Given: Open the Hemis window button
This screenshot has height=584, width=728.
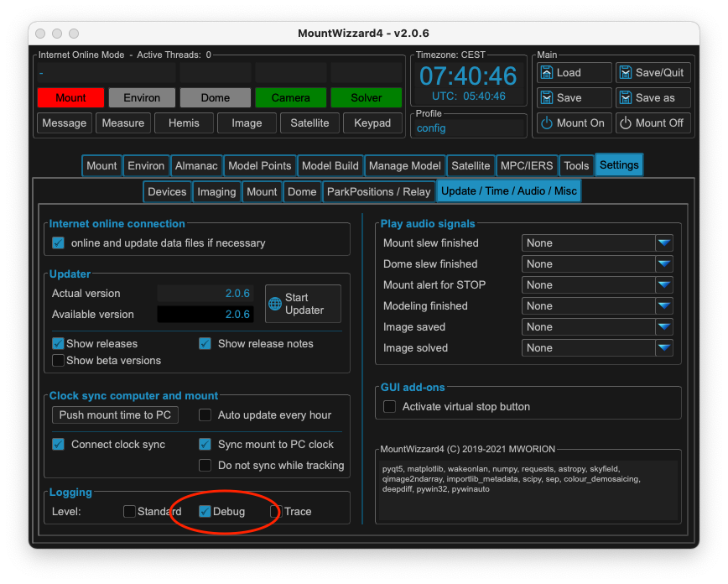Looking at the screenshot, I should pyautogui.click(x=184, y=123).
